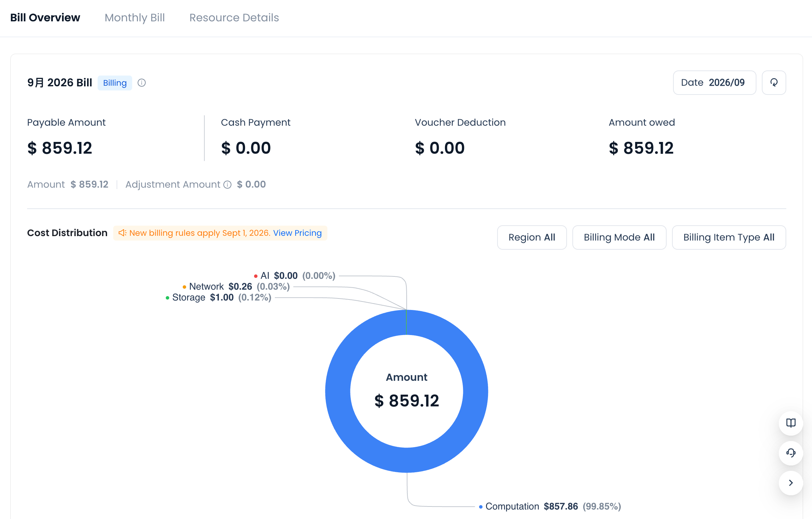Open the Region All dropdown
This screenshot has width=812, height=519.
click(532, 237)
